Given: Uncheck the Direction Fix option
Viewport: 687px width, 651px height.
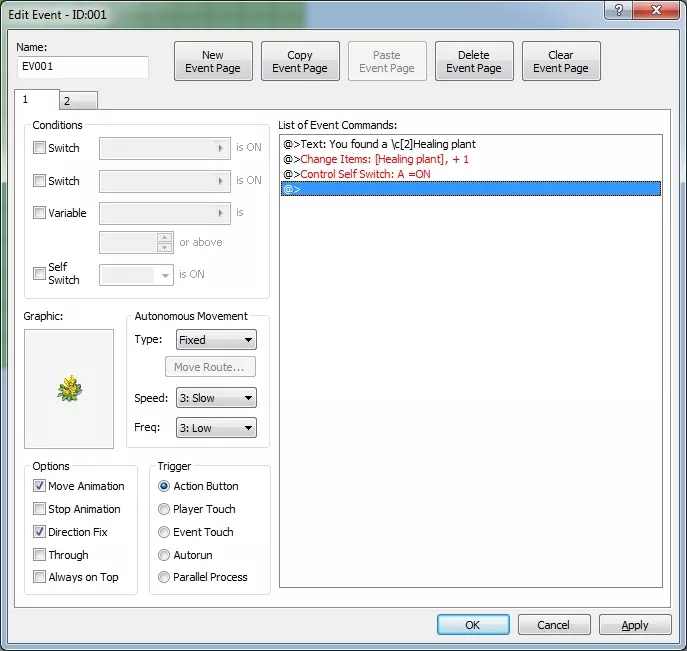Looking at the screenshot, I should [39, 532].
